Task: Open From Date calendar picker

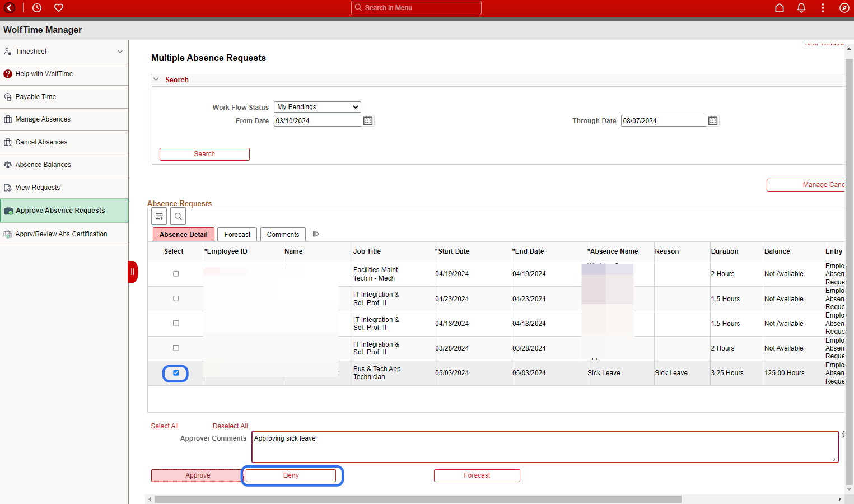Action: point(368,120)
